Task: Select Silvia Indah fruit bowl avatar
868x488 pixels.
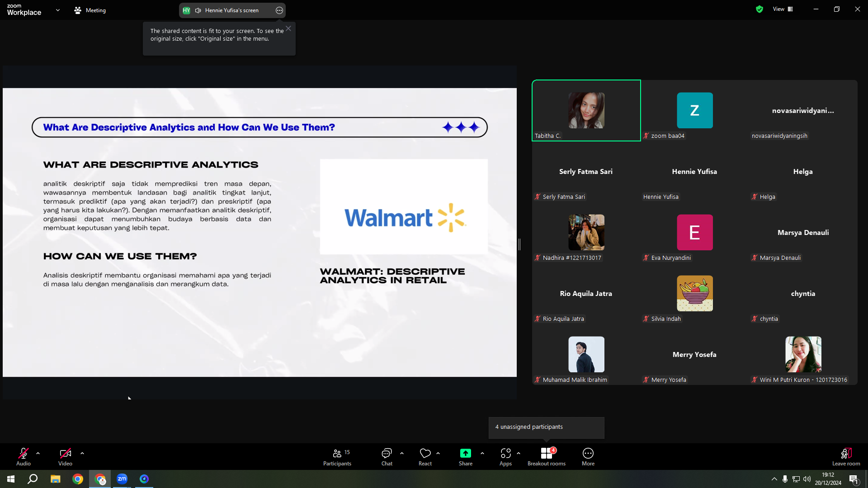Action: 695,293
